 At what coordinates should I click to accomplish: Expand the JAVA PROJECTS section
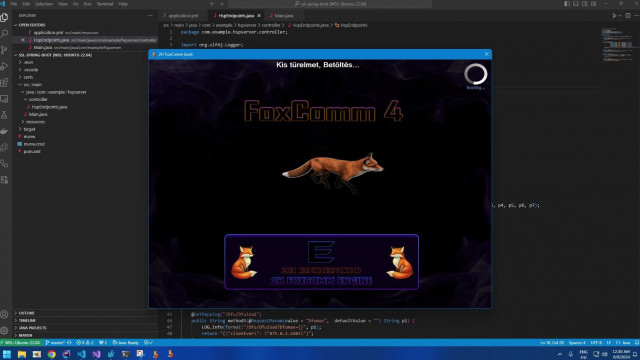coord(33,328)
